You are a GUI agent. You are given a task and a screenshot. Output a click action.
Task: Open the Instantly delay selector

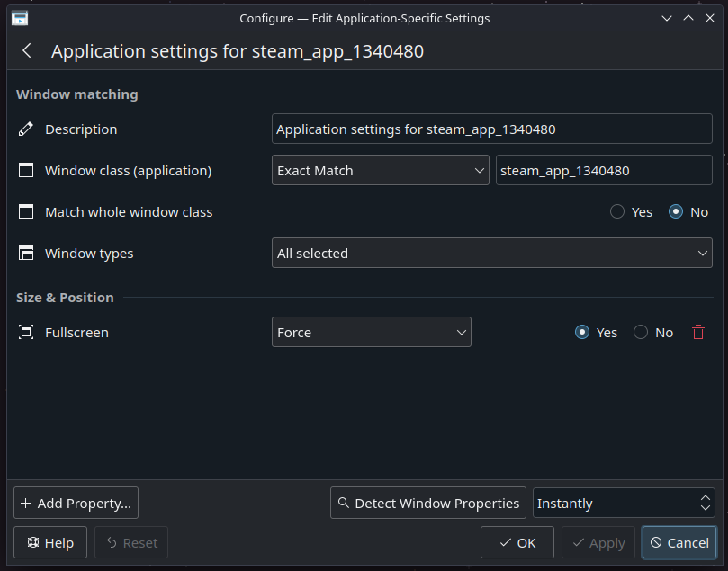pos(623,504)
